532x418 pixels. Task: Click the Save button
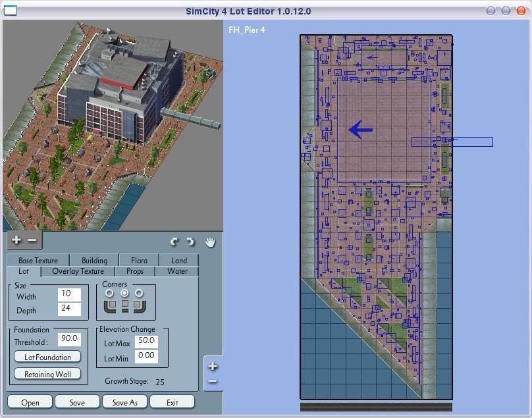[x=77, y=402]
